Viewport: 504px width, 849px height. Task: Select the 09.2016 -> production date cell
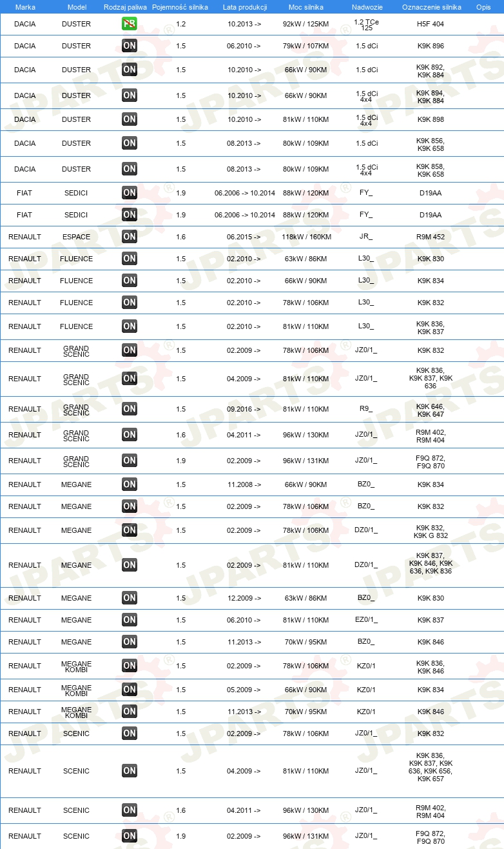[x=244, y=409]
